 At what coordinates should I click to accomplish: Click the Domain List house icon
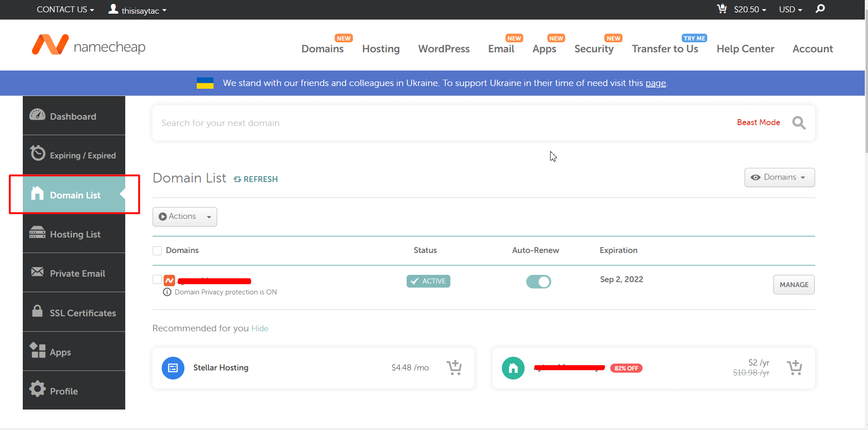pyautogui.click(x=37, y=193)
